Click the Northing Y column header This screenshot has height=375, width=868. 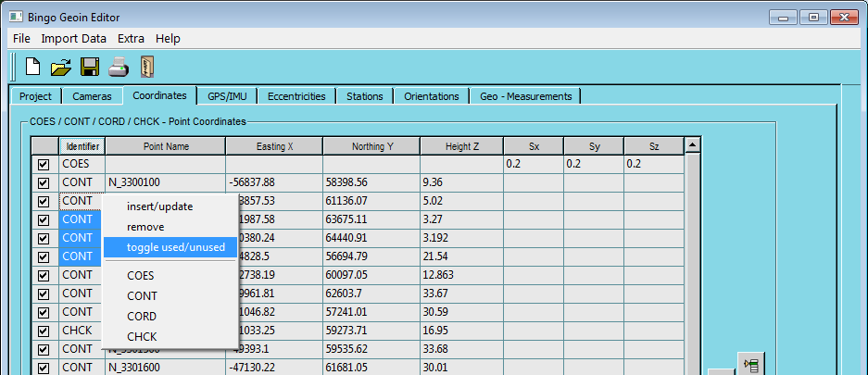[371, 146]
